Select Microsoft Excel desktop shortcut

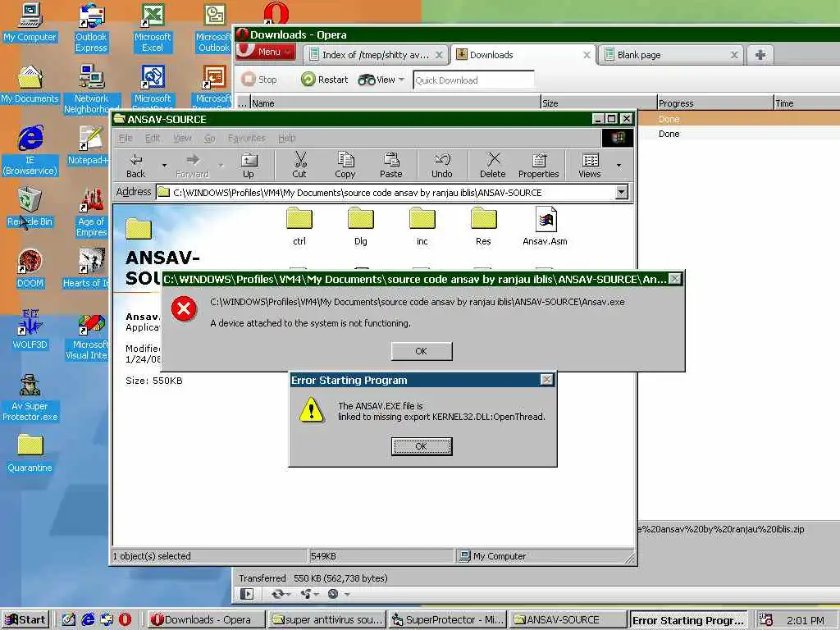[153, 28]
